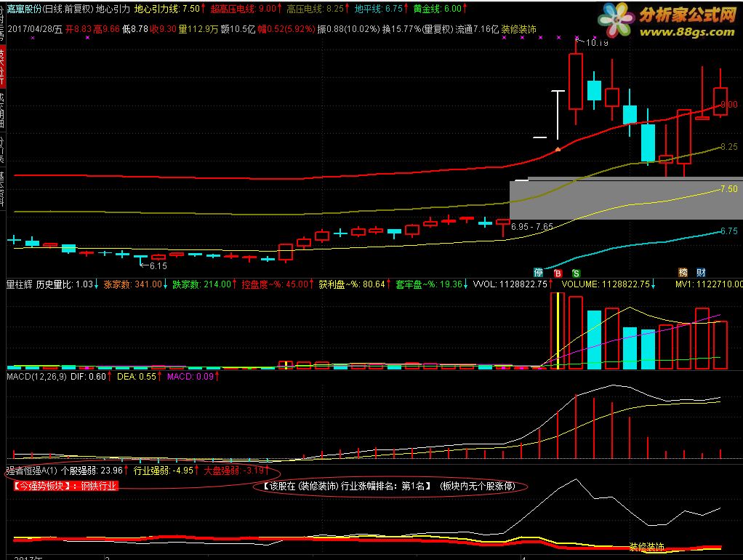Select the 涨家数: 341.00 value

(x=132, y=284)
